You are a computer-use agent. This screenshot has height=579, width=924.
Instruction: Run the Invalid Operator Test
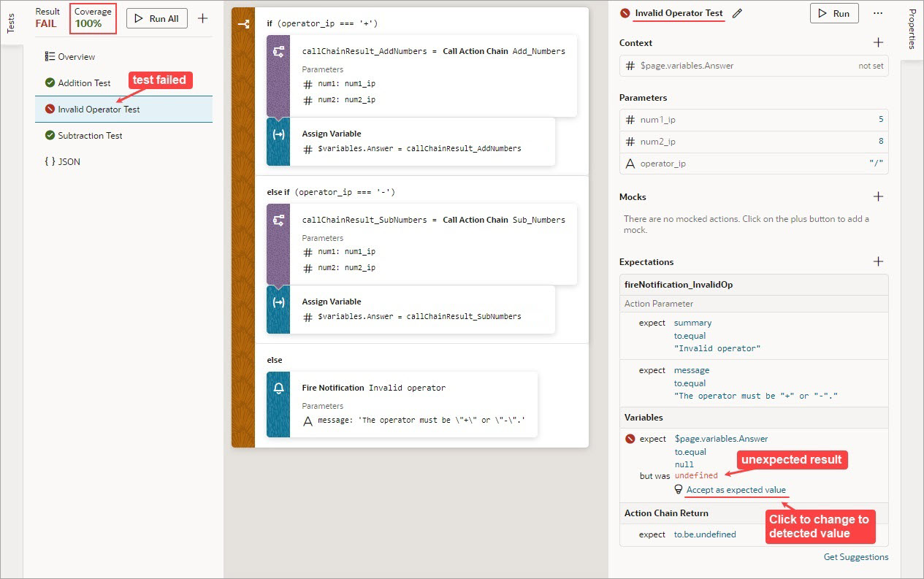pyautogui.click(x=834, y=13)
